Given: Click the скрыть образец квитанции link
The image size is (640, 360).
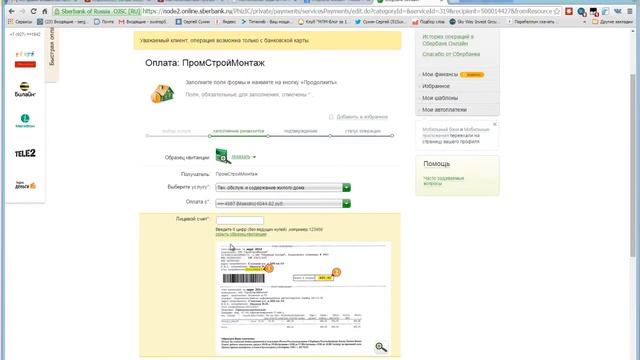Looking at the screenshot, I should [x=241, y=234].
